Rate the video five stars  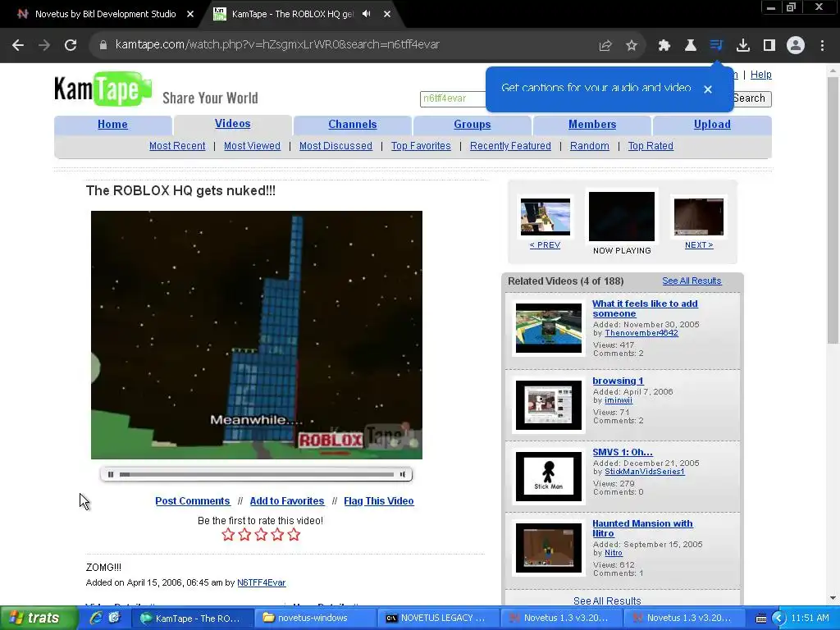click(x=294, y=535)
